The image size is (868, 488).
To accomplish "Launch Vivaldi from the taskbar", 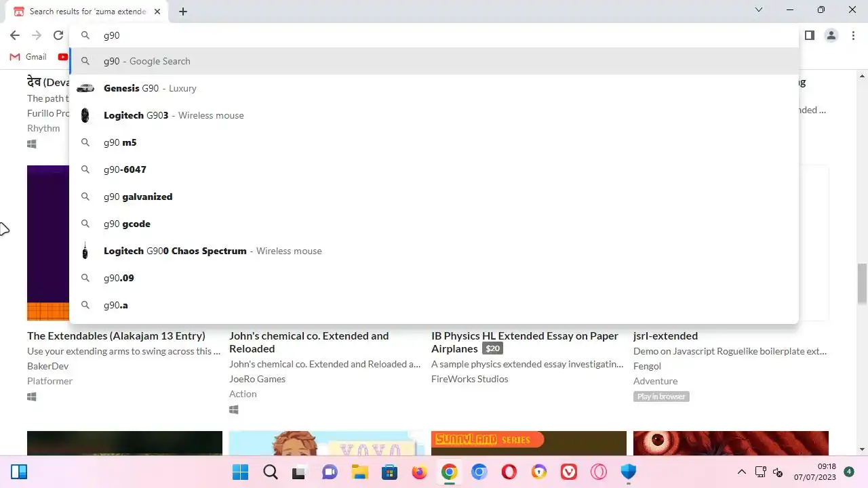I will point(568,472).
